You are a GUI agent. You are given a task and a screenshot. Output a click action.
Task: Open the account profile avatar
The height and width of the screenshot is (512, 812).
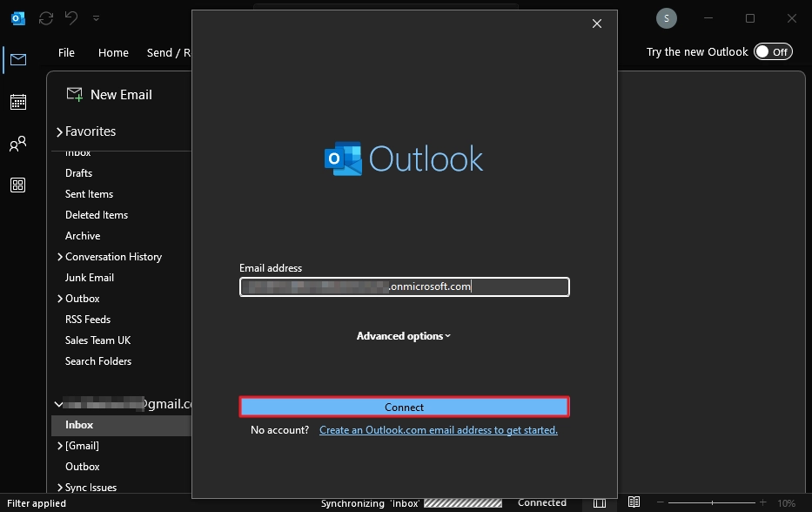666,17
